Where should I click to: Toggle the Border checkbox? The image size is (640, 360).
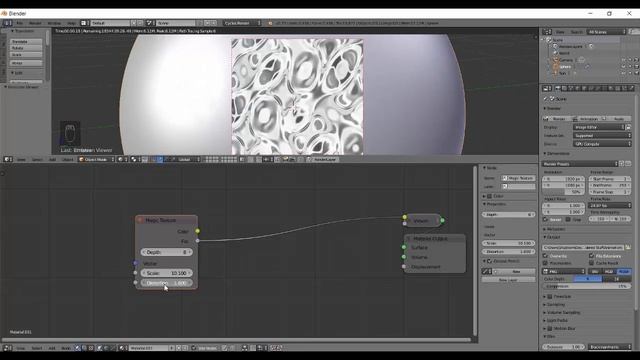[x=545, y=220]
